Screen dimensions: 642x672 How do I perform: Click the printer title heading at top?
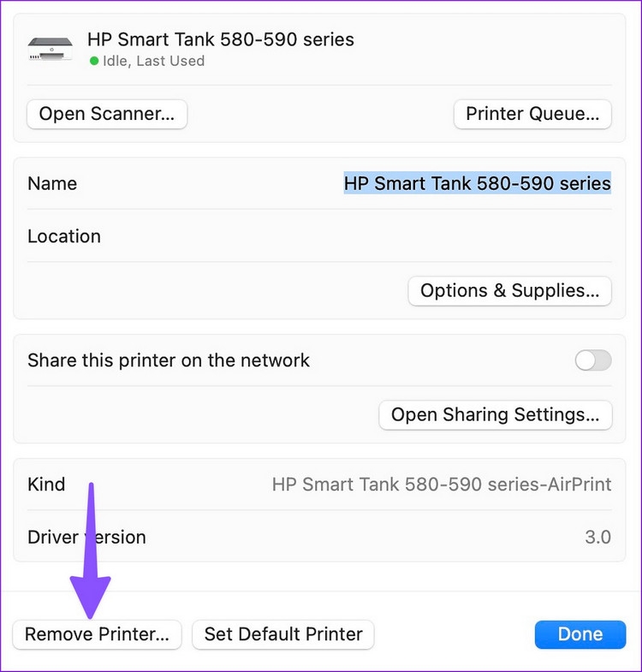click(221, 39)
